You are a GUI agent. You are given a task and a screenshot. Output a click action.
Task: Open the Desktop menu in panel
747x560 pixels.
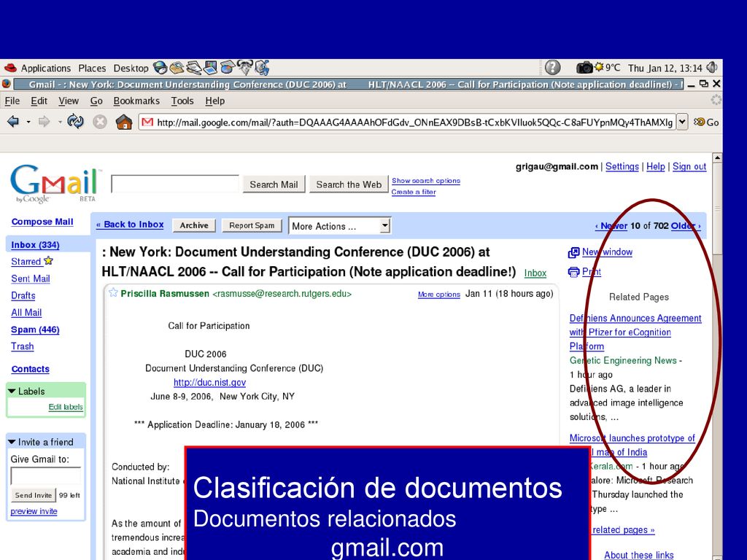[x=131, y=68]
